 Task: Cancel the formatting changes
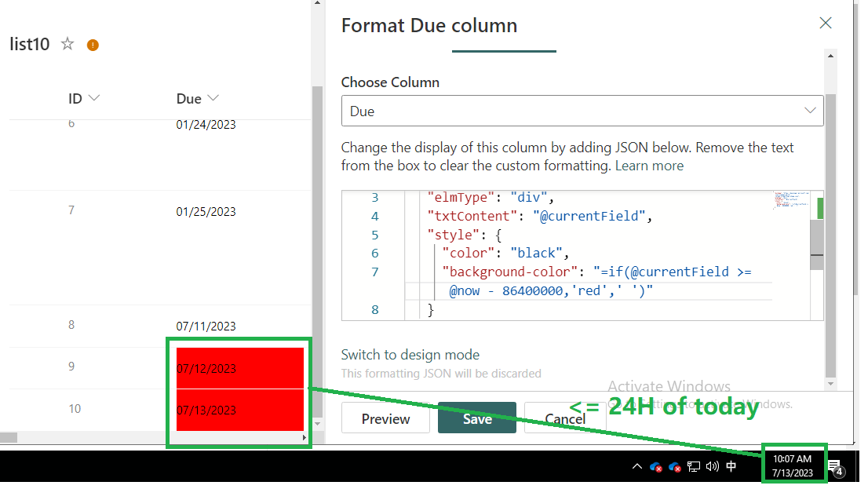point(564,418)
